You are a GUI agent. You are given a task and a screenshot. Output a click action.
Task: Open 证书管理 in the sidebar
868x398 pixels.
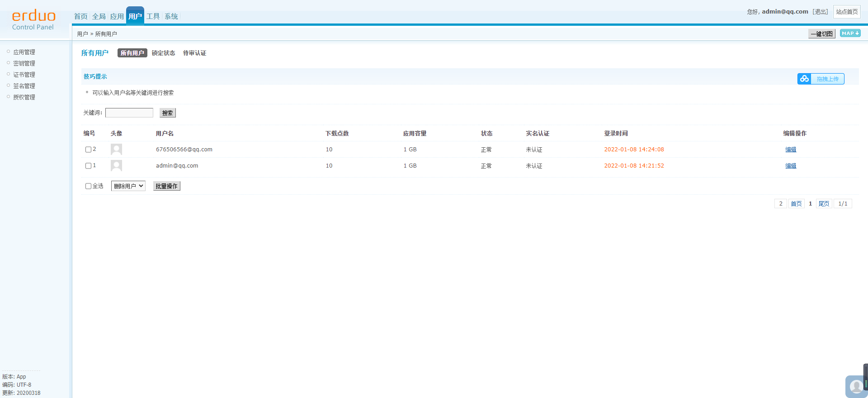click(x=24, y=75)
